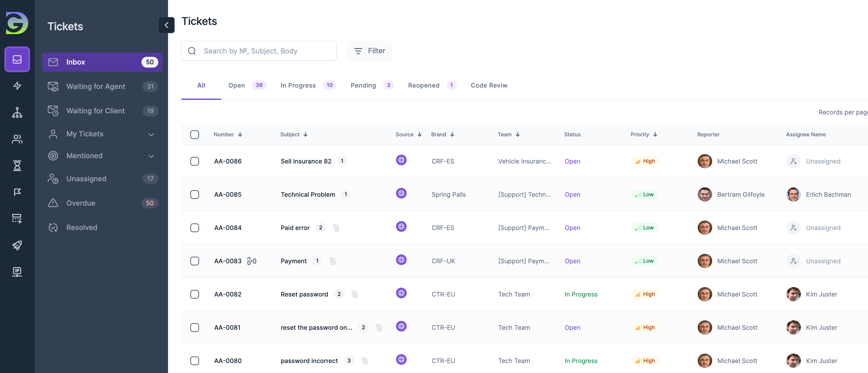Sort by Priority column arrow
This screenshot has width=868, height=373.
pos(655,135)
